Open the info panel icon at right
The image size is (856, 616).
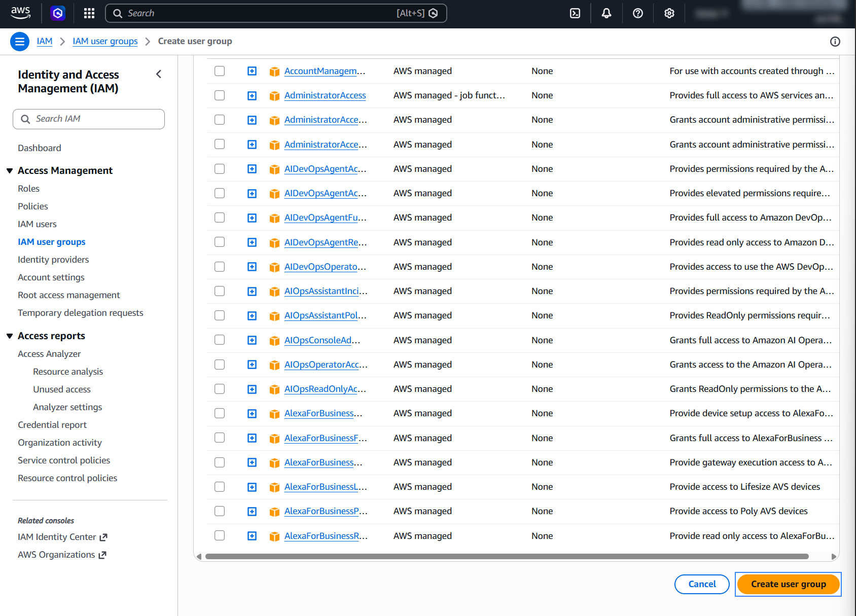tap(835, 42)
